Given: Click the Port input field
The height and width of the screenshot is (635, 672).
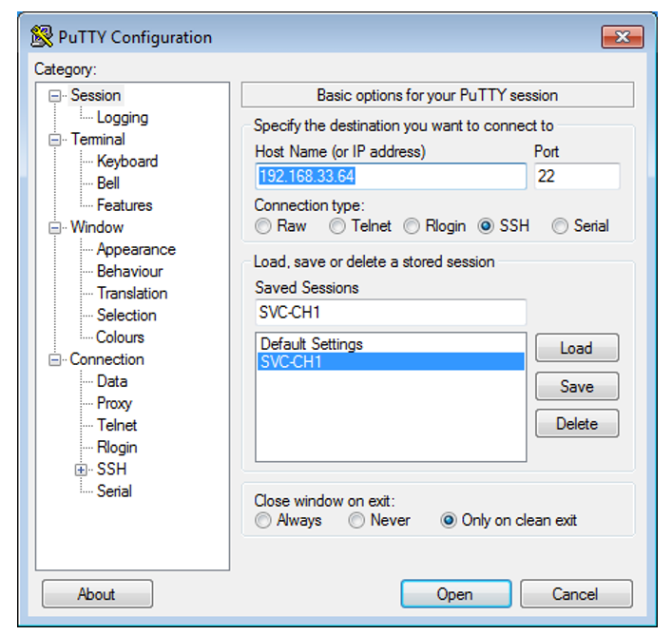Looking at the screenshot, I should [577, 176].
